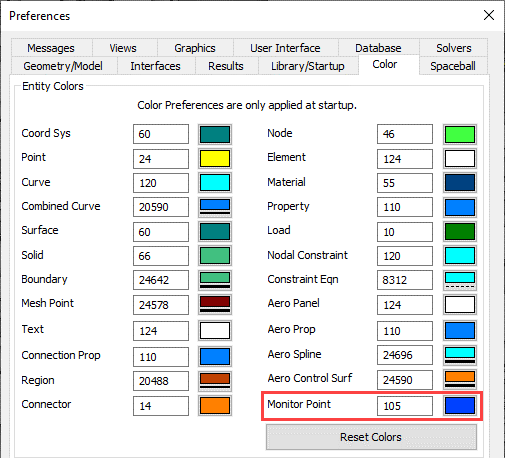Click the Monitor Point value field
505x458 pixels.
click(405, 406)
